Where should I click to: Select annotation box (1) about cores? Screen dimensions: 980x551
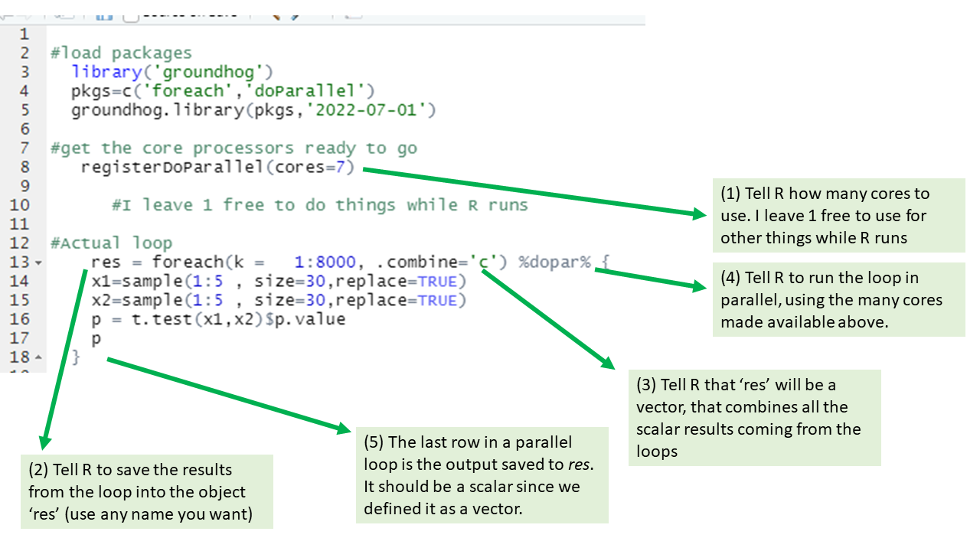coord(839,216)
